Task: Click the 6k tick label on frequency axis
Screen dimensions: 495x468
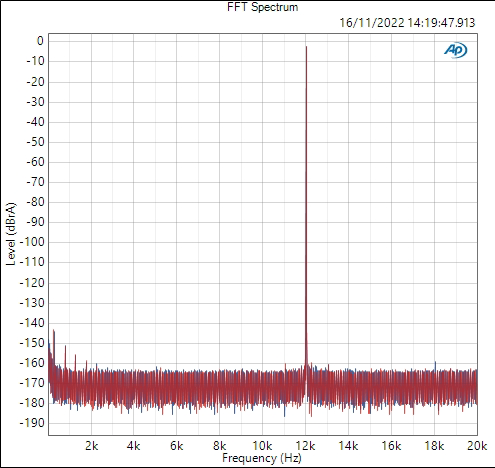Action: (x=177, y=446)
